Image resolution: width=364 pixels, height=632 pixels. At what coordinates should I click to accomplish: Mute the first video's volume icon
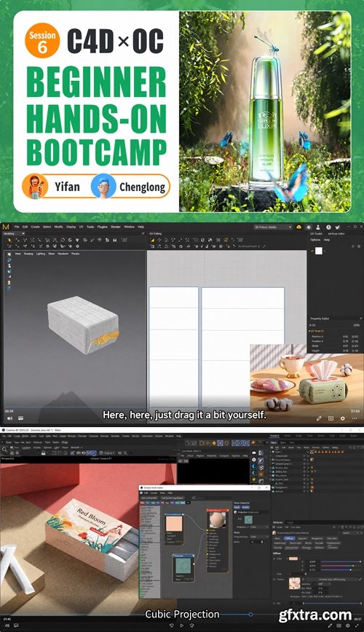pyautogui.click(x=9, y=418)
